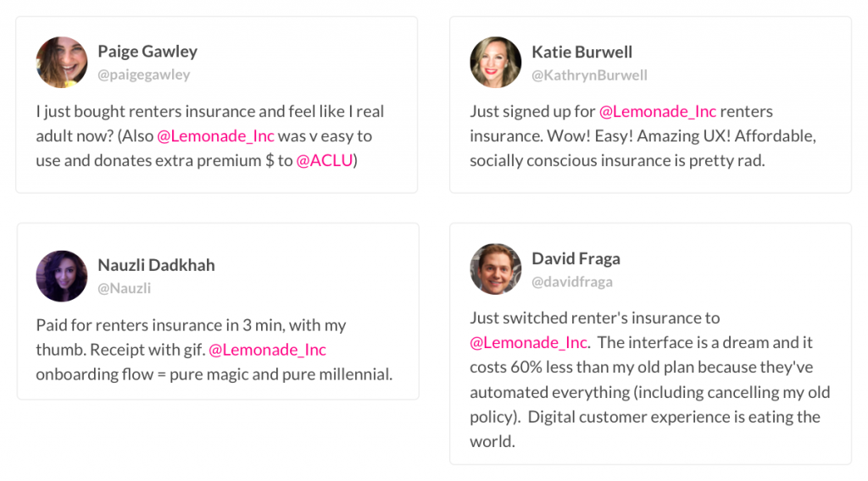Image resolution: width=868 pixels, height=481 pixels.
Task: Open the @ACLU mention link
Action: pos(324,160)
